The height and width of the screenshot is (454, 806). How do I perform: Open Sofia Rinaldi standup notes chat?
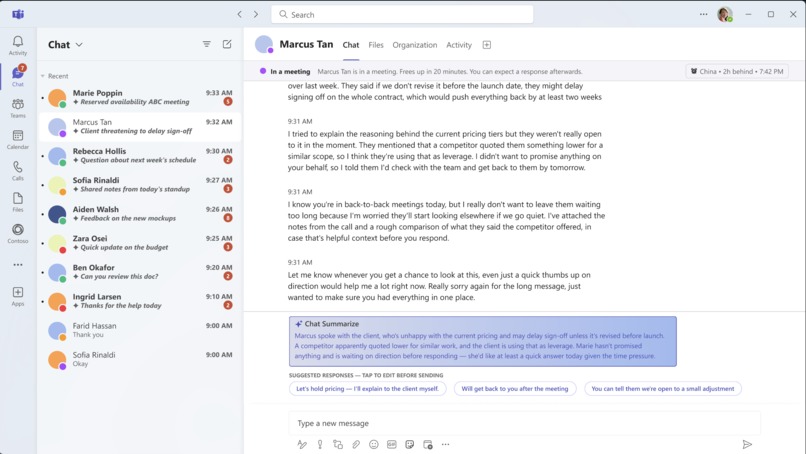[139, 185]
